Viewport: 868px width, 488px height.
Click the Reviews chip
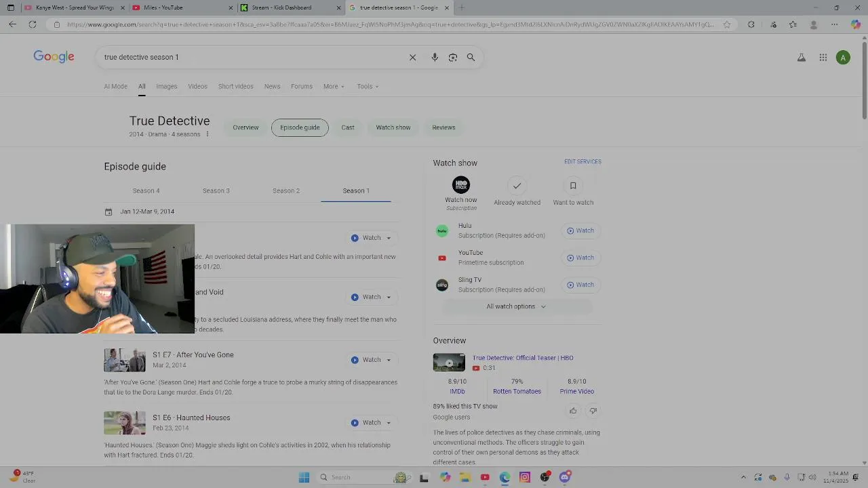(x=443, y=127)
